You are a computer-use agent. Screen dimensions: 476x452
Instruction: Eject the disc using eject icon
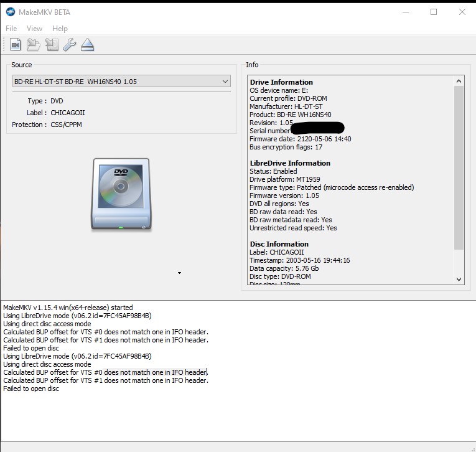point(88,45)
